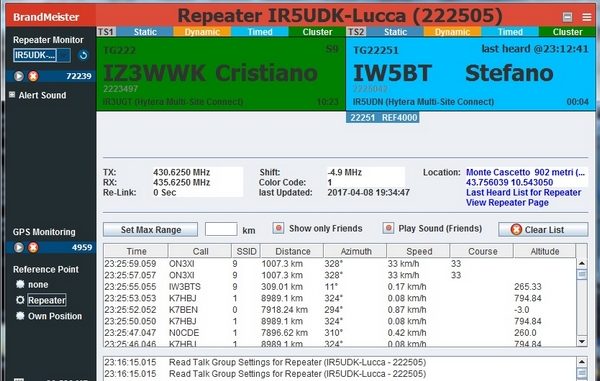Stop GPS Monitoring with red X icon
600x381 pixels.
[33, 247]
